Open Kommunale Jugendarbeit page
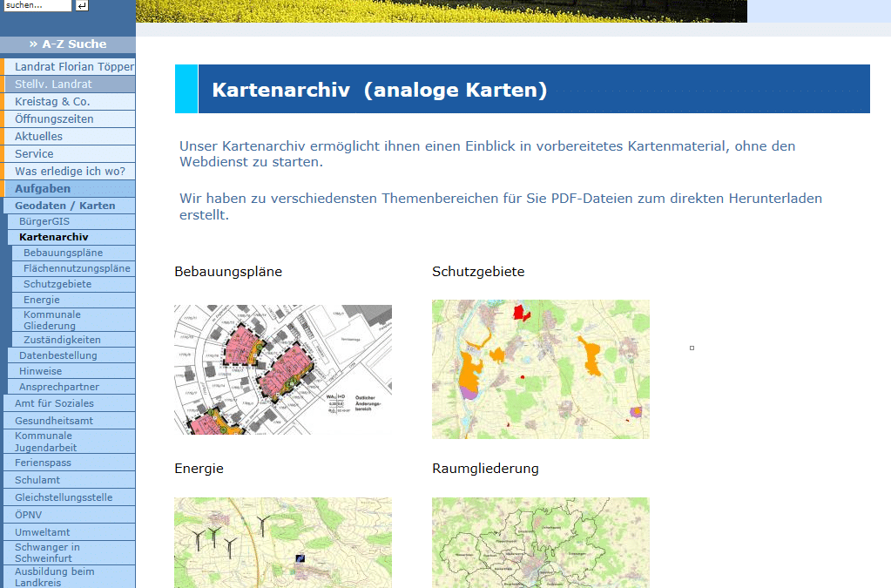 (x=70, y=442)
